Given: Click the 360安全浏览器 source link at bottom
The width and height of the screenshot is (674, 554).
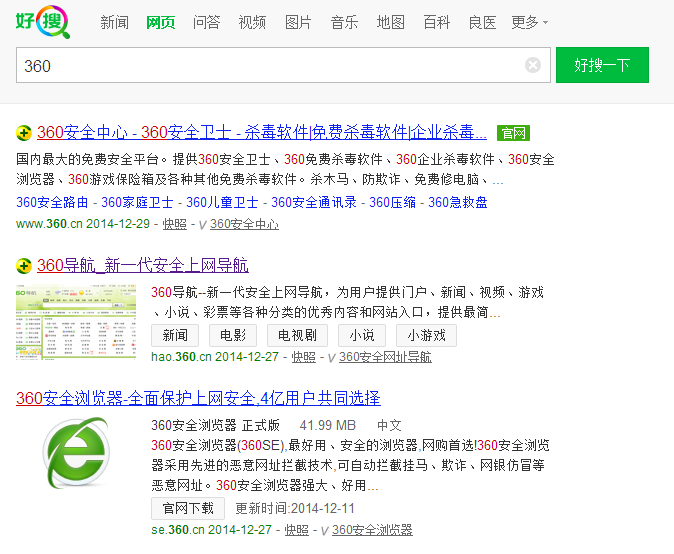Looking at the screenshot, I should pos(372,530).
